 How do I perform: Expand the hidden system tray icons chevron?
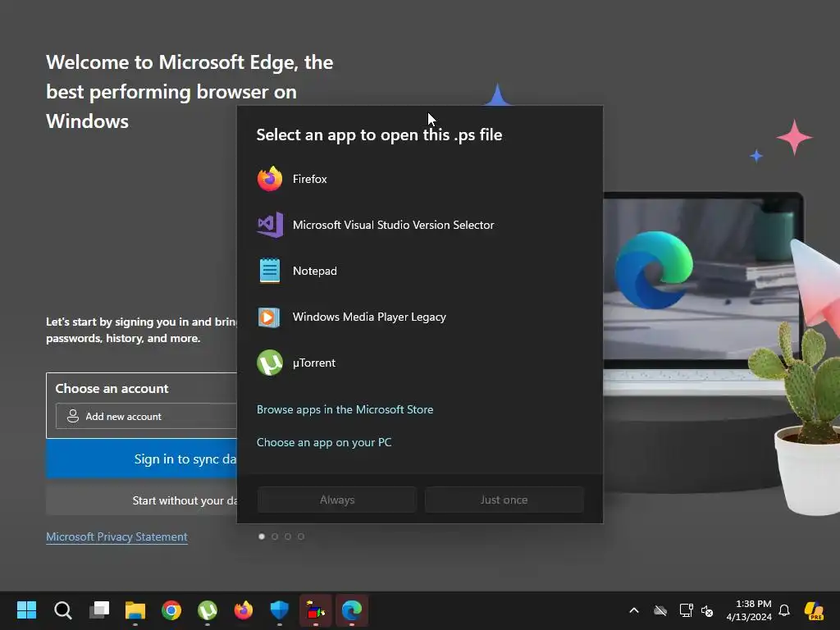634,610
